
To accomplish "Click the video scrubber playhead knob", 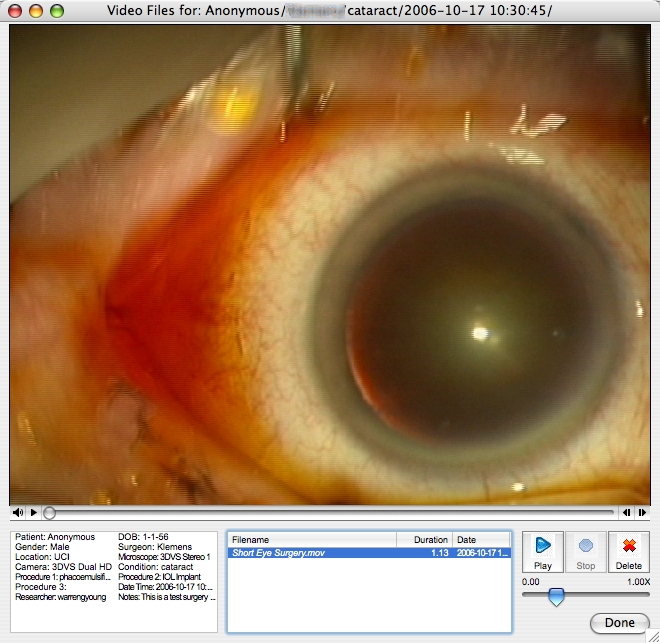I will coord(49,512).
